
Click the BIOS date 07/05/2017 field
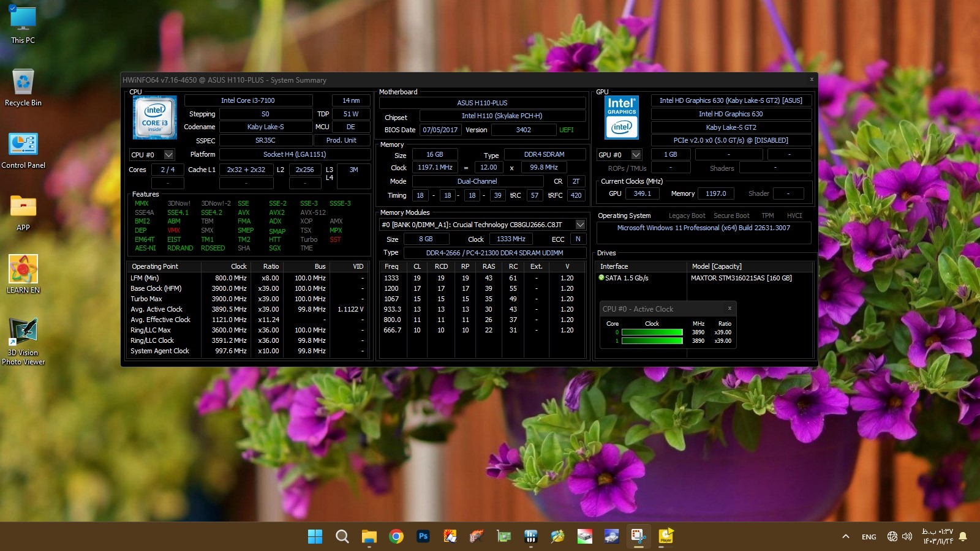click(x=440, y=130)
